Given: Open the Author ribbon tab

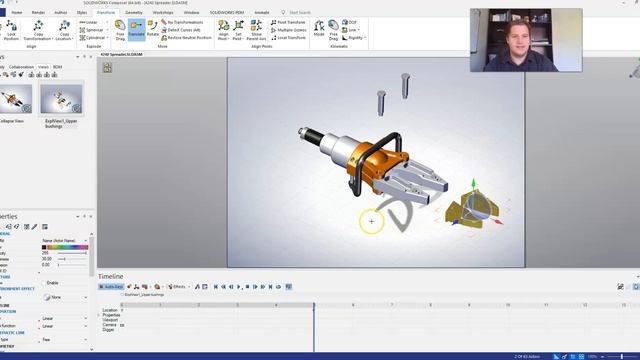Looking at the screenshot, I should coord(60,13).
